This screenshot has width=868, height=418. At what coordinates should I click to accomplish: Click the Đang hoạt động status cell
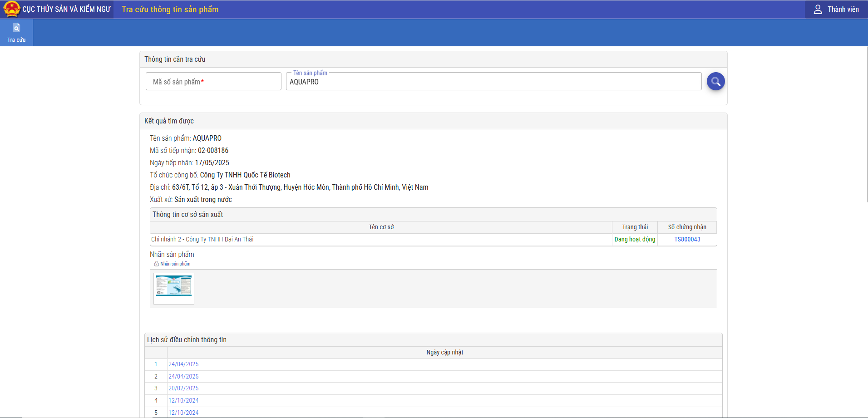635,239
